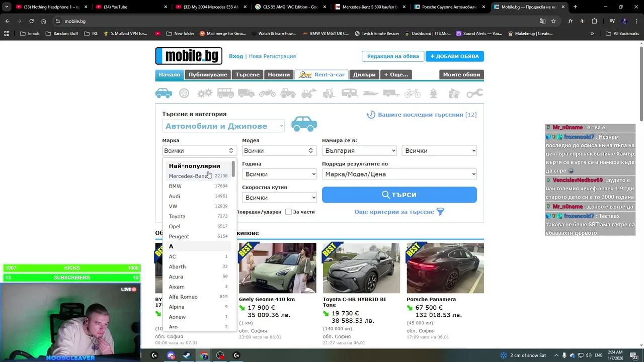The height and width of the screenshot is (362, 644).
Task: Choose Alfa Romeo in the brand list
Action: pos(198,297)
